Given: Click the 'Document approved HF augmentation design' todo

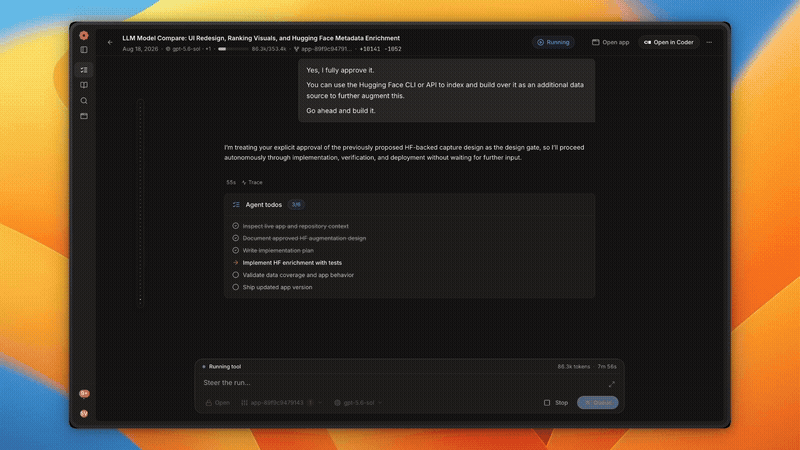Looking at the screenshot, I should tap(304, 238).
